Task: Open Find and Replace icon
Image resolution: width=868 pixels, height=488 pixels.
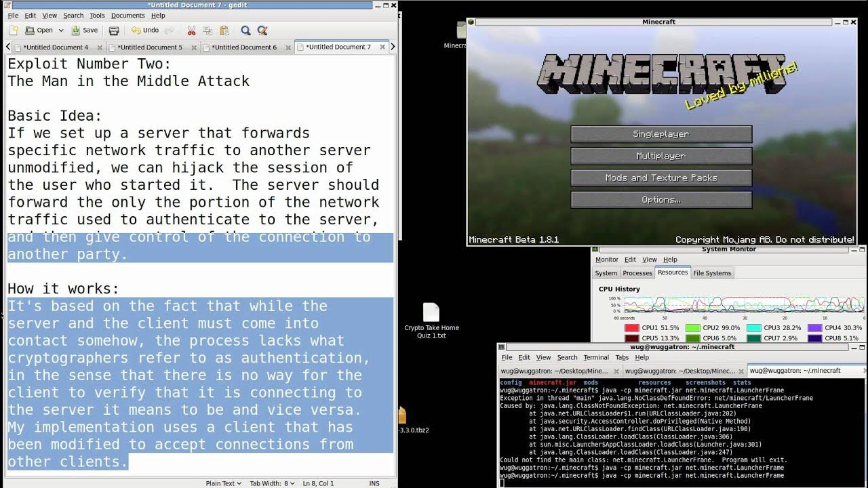Action: 262,30
